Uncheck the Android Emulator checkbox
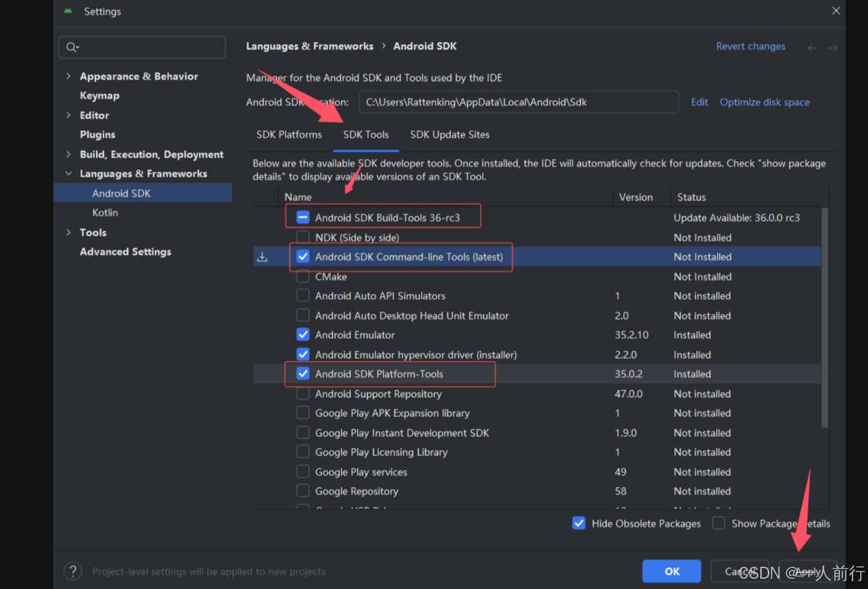 point(303,335)
